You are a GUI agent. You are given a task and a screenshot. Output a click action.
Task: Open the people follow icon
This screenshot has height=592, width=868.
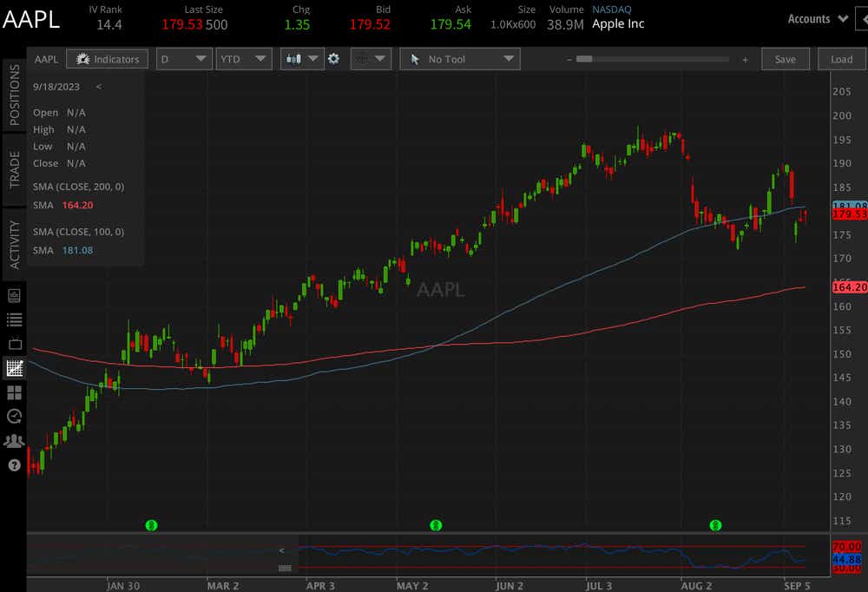(15, 441)
